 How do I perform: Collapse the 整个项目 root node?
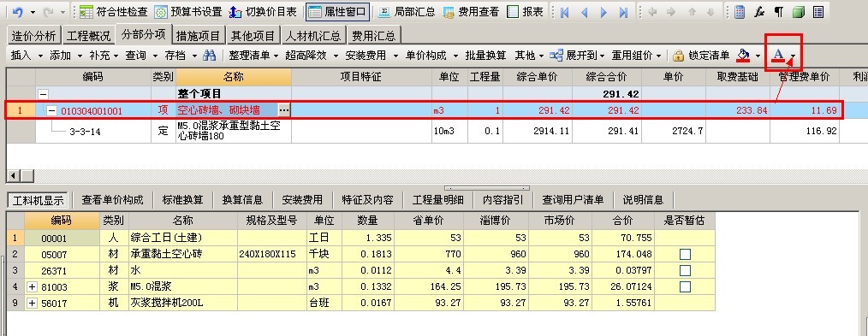tap(43, 94)
